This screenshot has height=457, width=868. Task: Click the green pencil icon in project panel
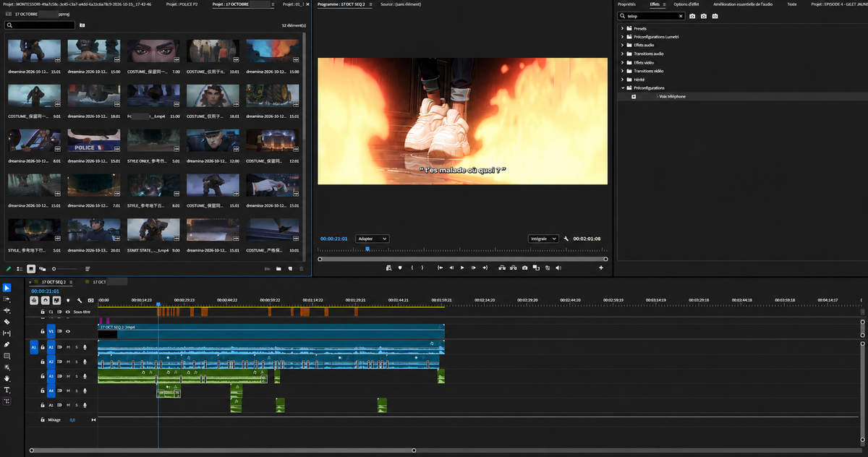tap(8, 268)
